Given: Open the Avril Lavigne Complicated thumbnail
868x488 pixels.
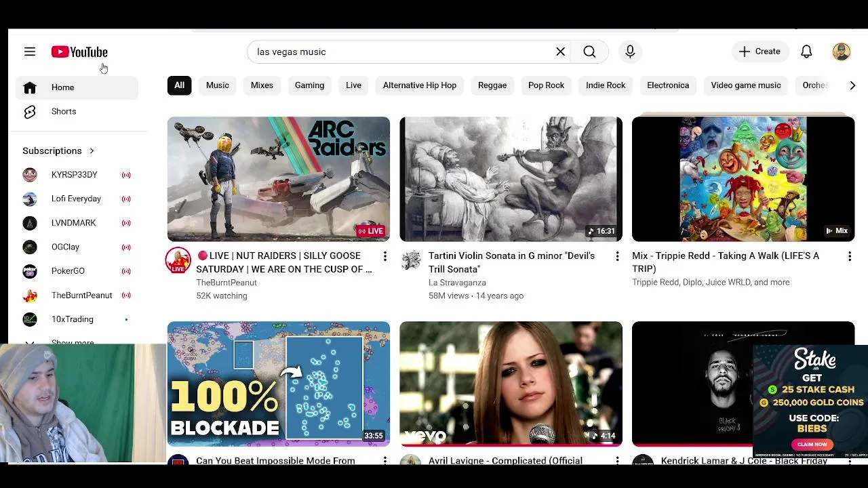Looking at the screenshot, I should point(511,384).
